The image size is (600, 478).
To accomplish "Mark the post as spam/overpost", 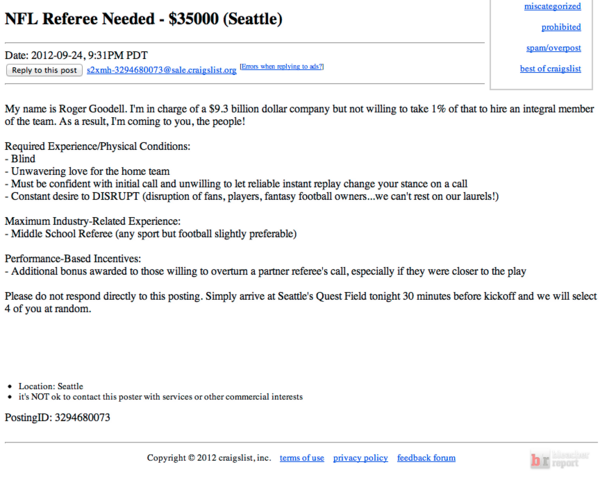I will coord(553,48).
